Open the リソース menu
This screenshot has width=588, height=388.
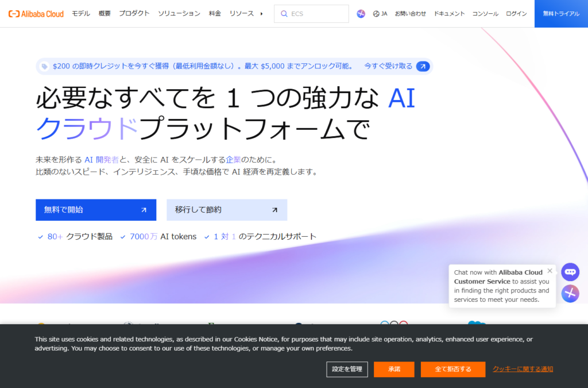242,14
